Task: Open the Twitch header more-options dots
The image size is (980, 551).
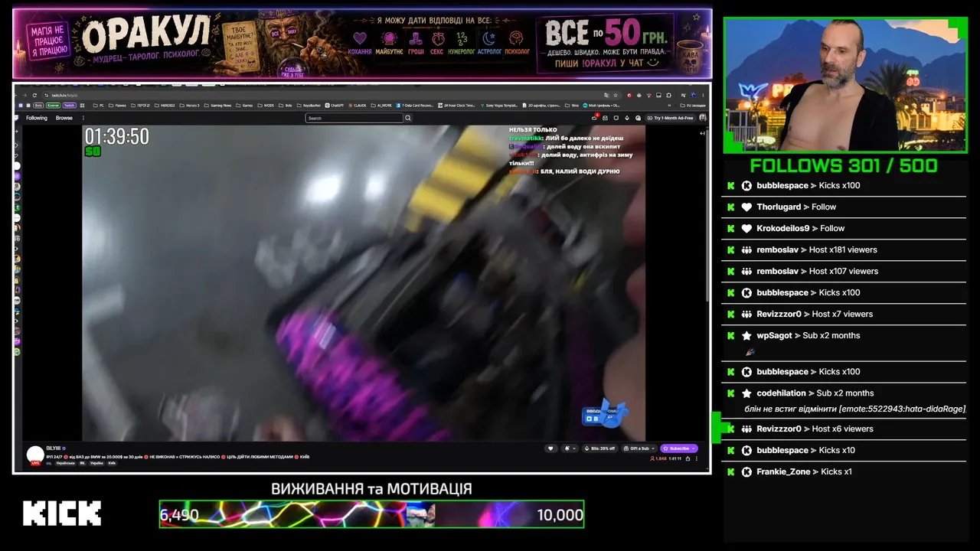Action: [x=83, y=118]
